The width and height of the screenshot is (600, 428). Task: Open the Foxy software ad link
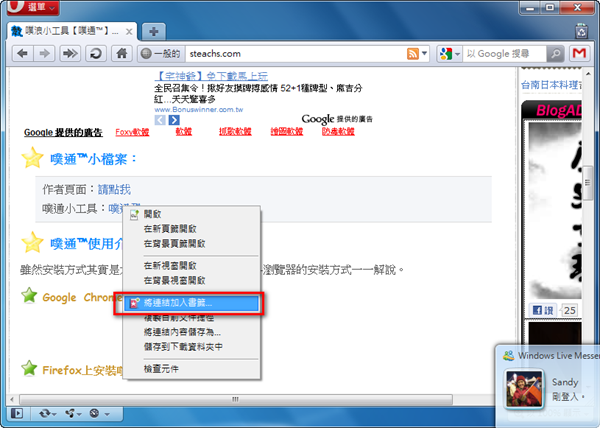click(132, 132)
